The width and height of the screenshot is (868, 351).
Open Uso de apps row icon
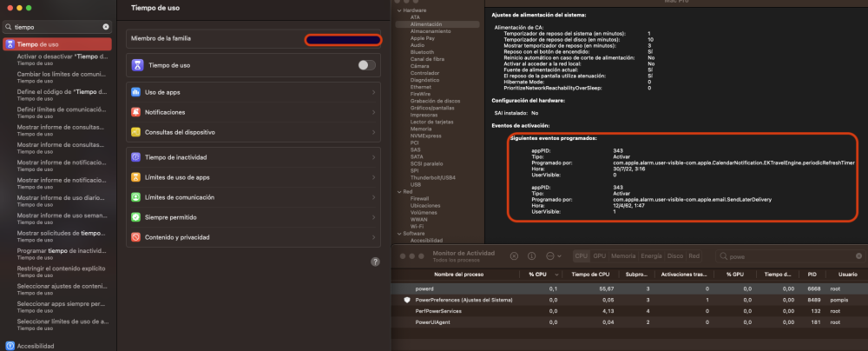[135, 93]
